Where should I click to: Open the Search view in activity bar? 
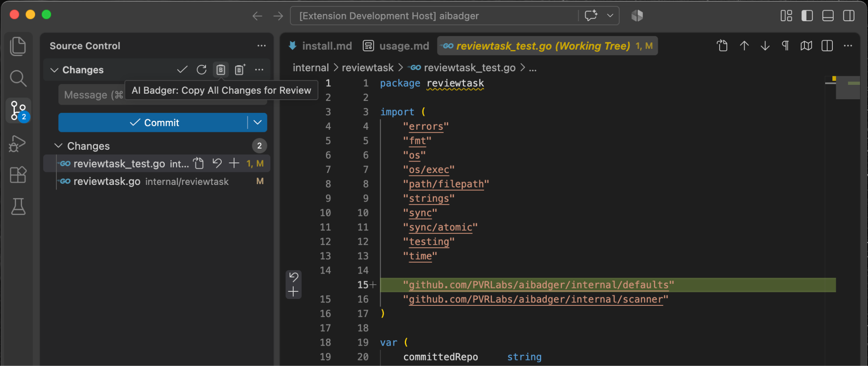point(18,78)
